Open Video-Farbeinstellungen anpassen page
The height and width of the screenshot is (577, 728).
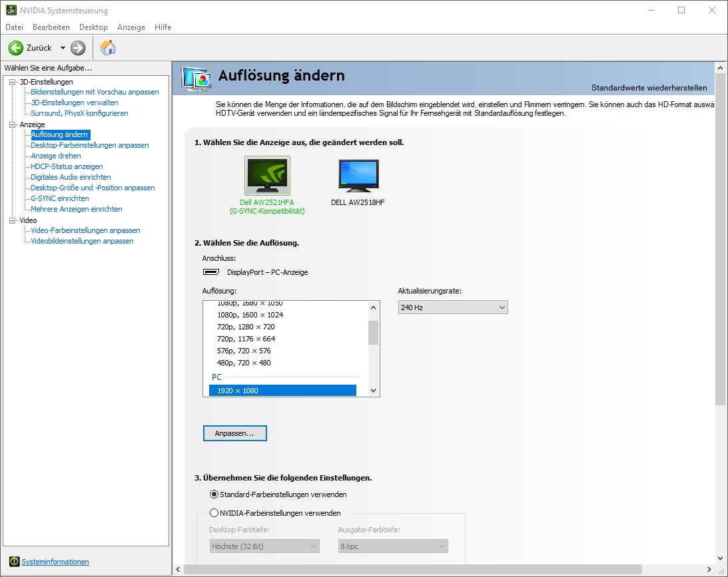(x=85, y=230)
